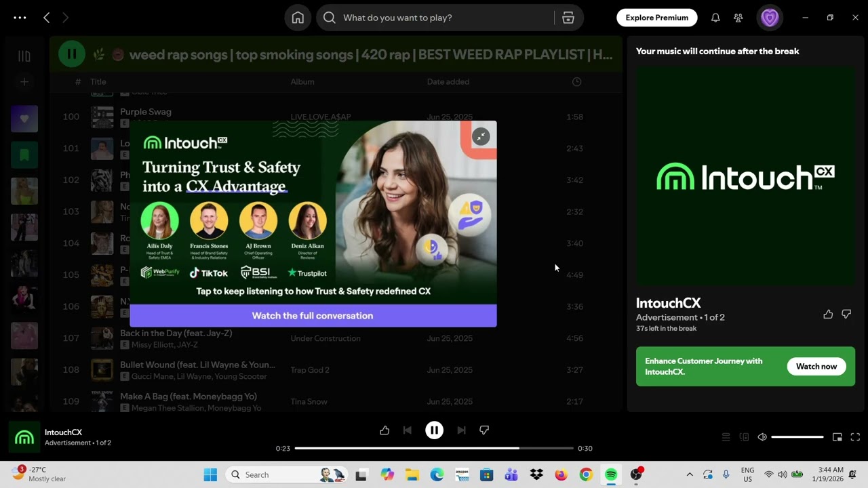This screenshot has width=868, height=488.
Task: Open the profile avatar menu
Action: (x=770, y=18)
